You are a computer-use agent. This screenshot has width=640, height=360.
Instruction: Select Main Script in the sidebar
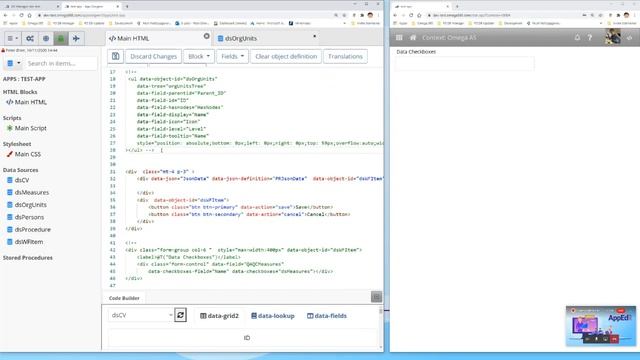(27, 128)
